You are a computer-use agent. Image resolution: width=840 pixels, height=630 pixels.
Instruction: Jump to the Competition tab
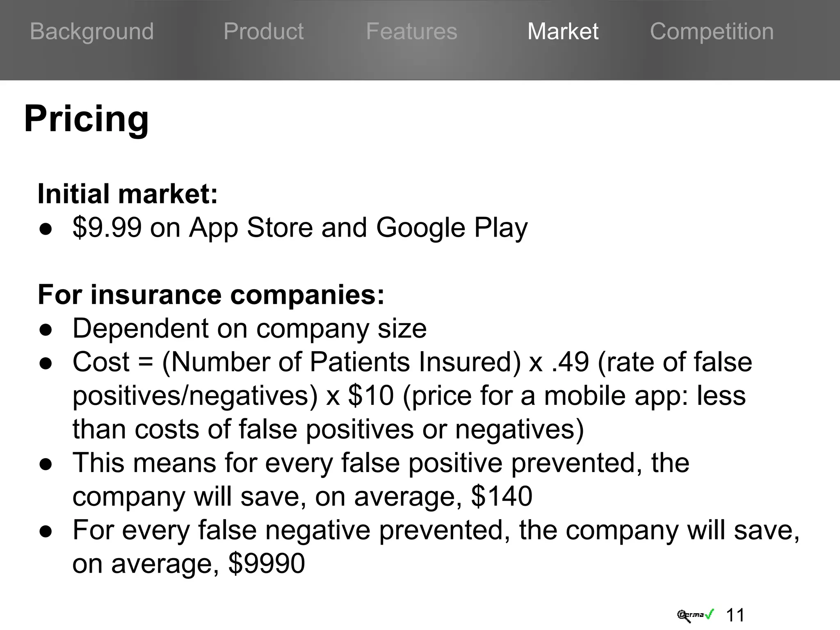click(712, 32)
